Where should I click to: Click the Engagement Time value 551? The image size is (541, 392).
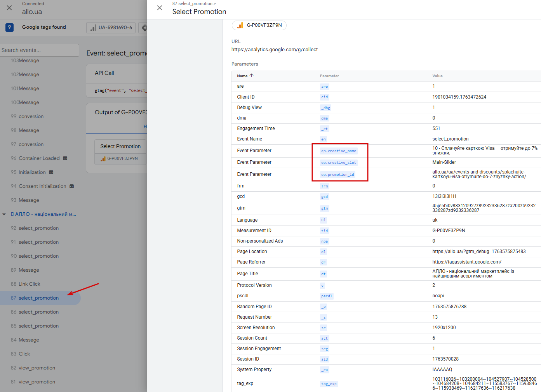(x=437, y=128)
